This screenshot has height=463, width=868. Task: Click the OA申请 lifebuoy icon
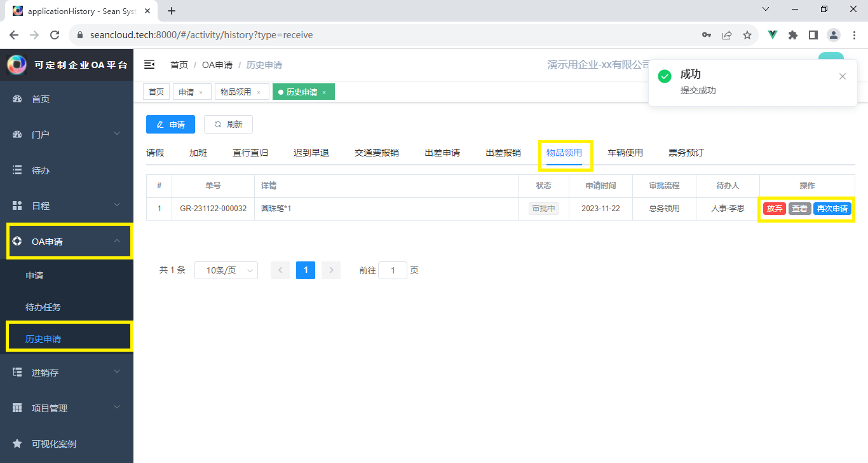pyautogui.click(x=18, y=242)
